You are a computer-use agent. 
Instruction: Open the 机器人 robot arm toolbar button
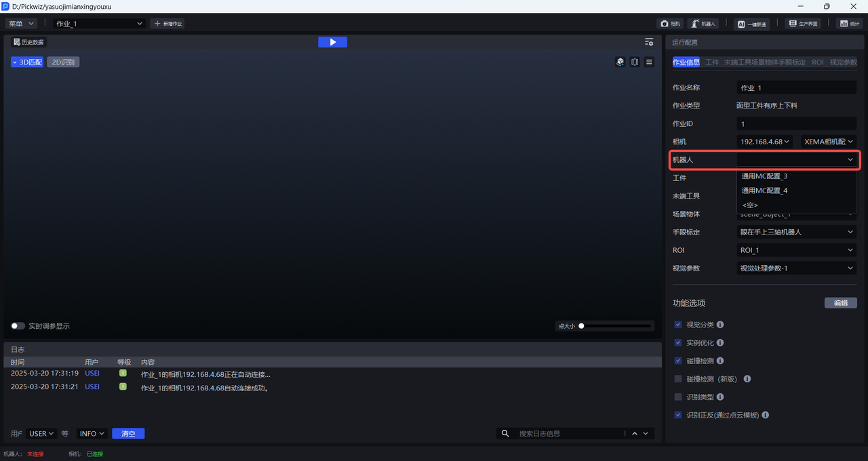[703, 24]
